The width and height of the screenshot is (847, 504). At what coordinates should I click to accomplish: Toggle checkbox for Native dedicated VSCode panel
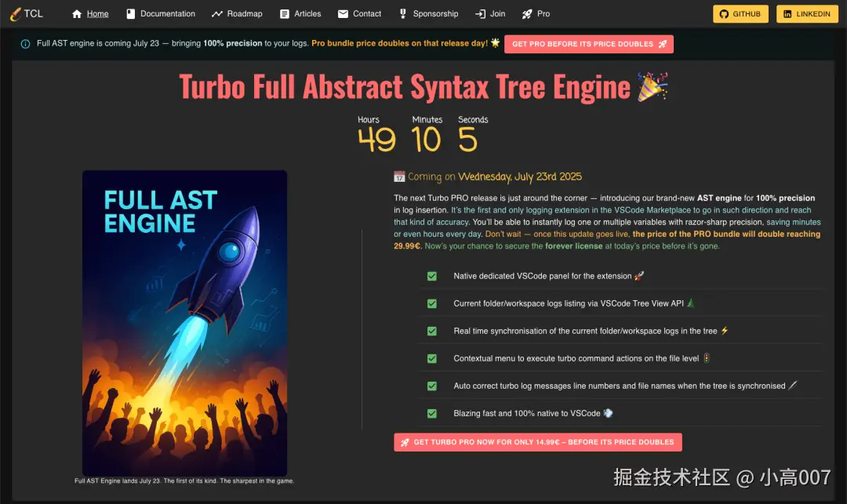point(432,276)
